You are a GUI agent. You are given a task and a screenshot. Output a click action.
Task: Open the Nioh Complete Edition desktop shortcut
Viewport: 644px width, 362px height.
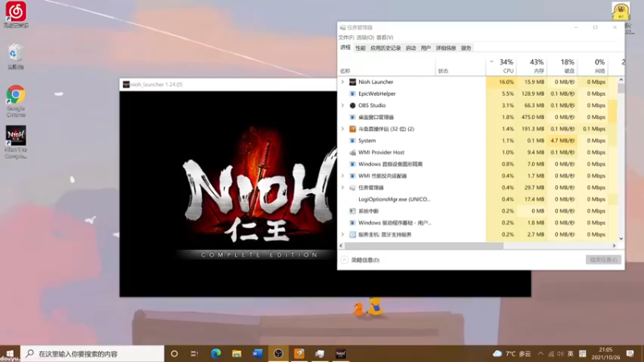click(x=15, y=142)
